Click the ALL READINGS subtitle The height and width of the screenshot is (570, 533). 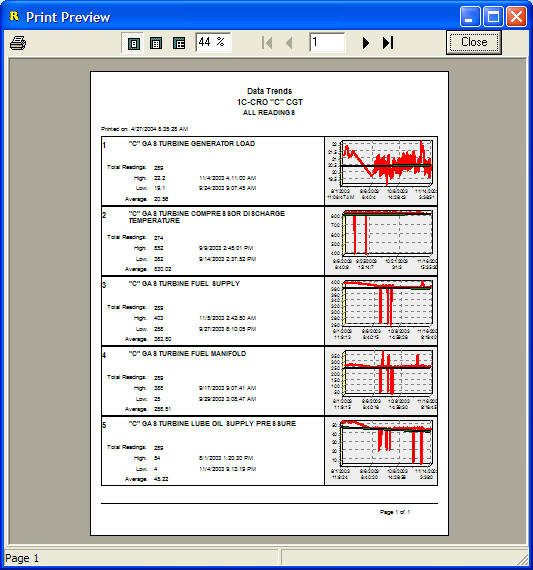pos(269,113)
